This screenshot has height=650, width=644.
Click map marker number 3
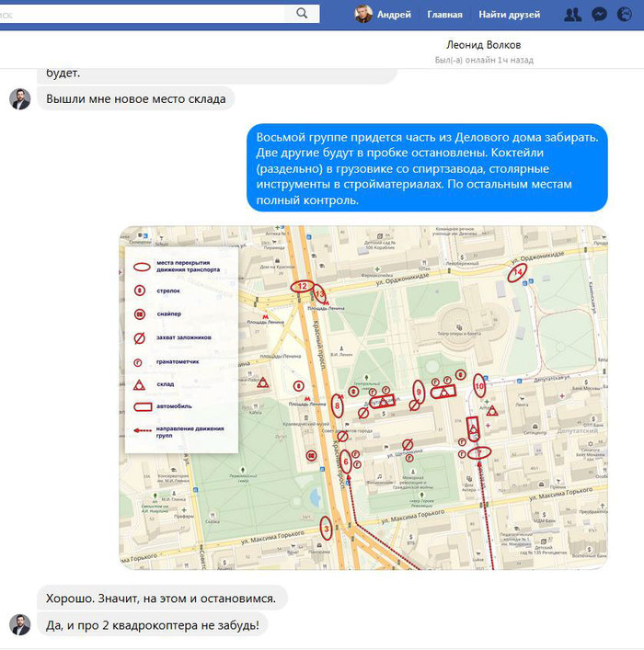(x=327, y=528)
